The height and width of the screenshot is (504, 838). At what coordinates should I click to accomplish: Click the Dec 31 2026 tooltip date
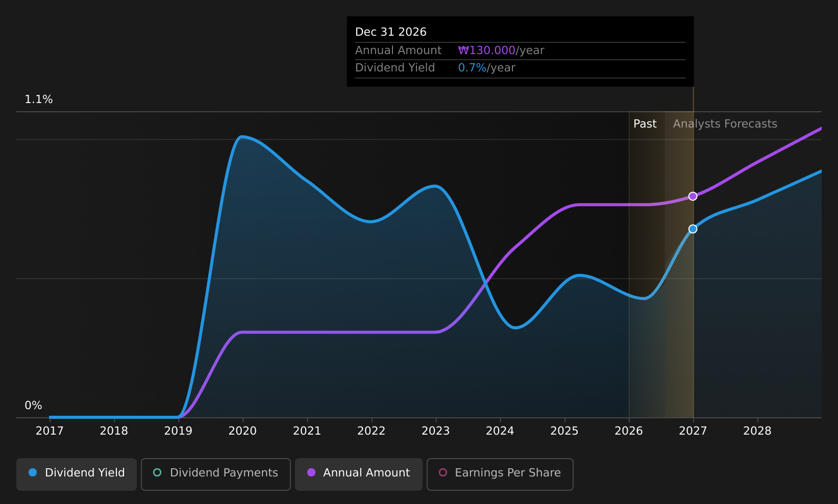(x=391, y=32)
